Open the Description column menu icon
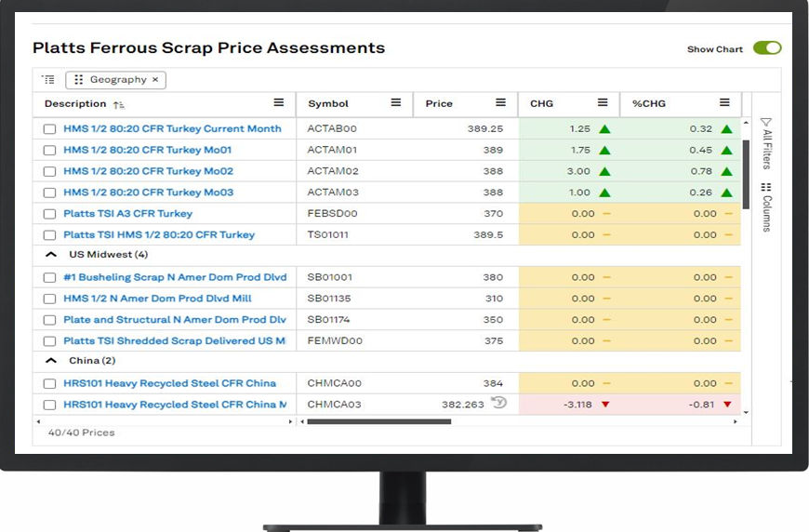809x532 pixels. (279, 102)
